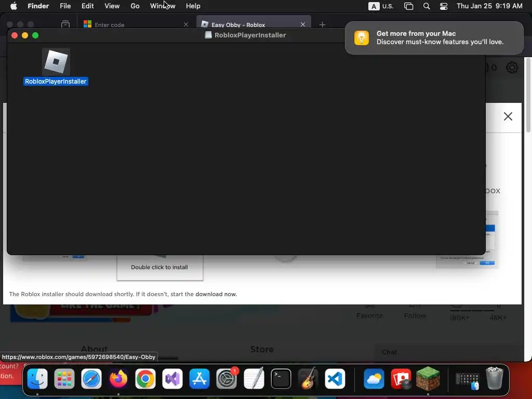Screen dimensions: 532x399
Task: Open the Edit menu
Action: [x=87, y=6]
